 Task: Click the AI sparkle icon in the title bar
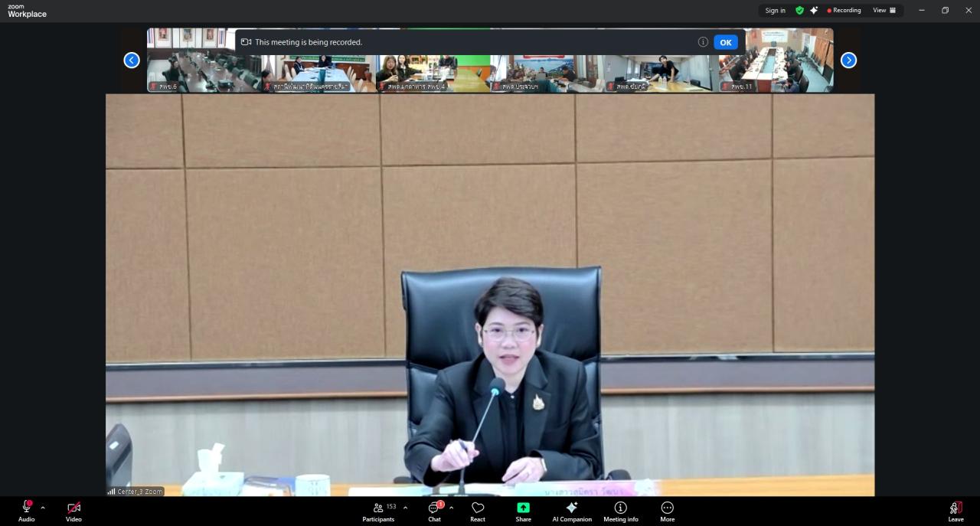pyautogui.click(x=813, y=10)
